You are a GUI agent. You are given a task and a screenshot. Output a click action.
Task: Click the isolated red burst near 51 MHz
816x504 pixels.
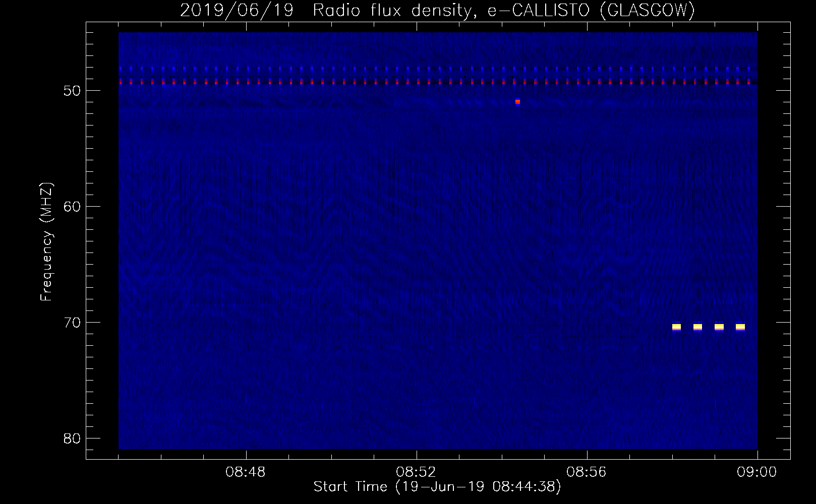pos(517,102)
